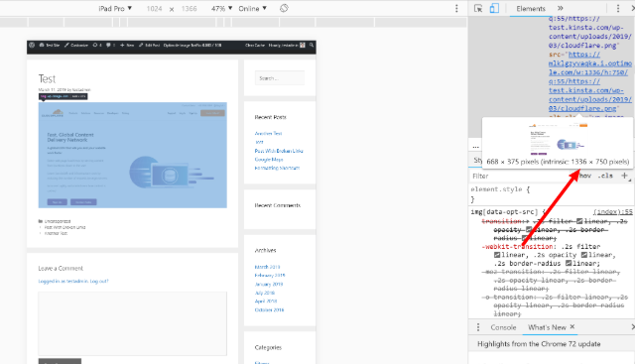Open Google Maps recent post link
635x364 pixels.
click(x=269, y=159)
